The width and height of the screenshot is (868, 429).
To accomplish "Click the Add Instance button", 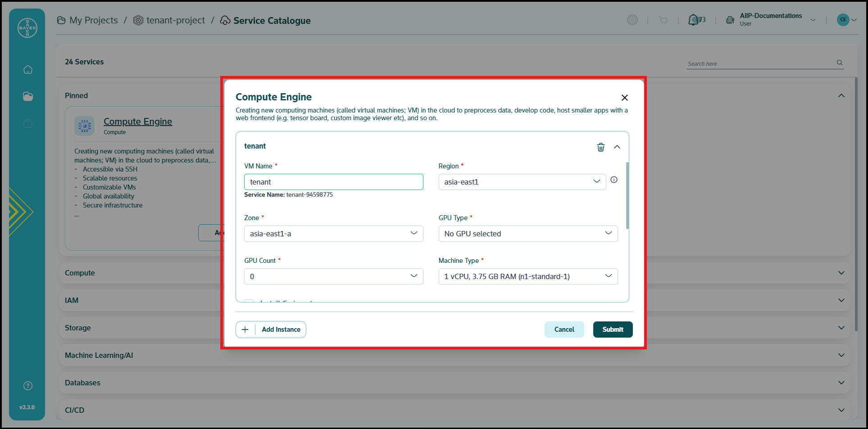I will (271, 330).
